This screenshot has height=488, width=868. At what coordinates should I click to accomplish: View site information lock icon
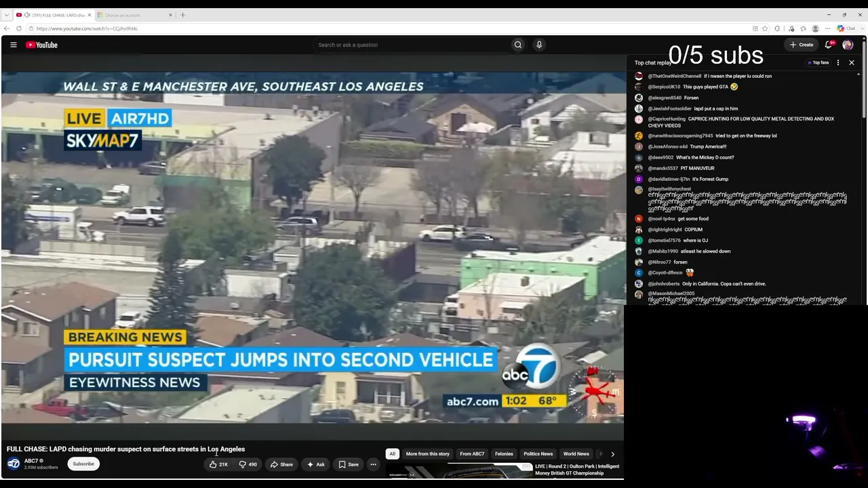pos(31,28)
